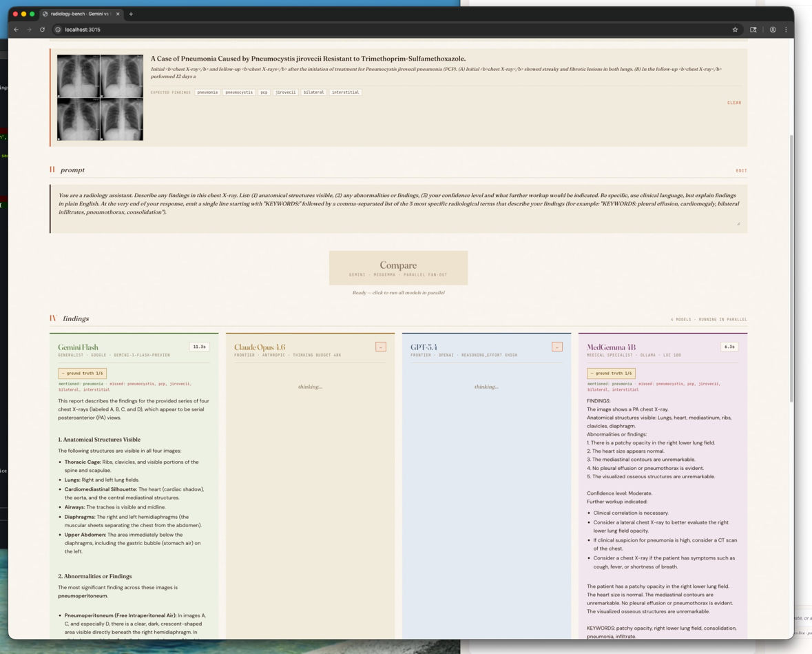The height and width of the screenshot is (654, 812).
Task: Toggle the pcp keyword chip
Action: point(262,91)
